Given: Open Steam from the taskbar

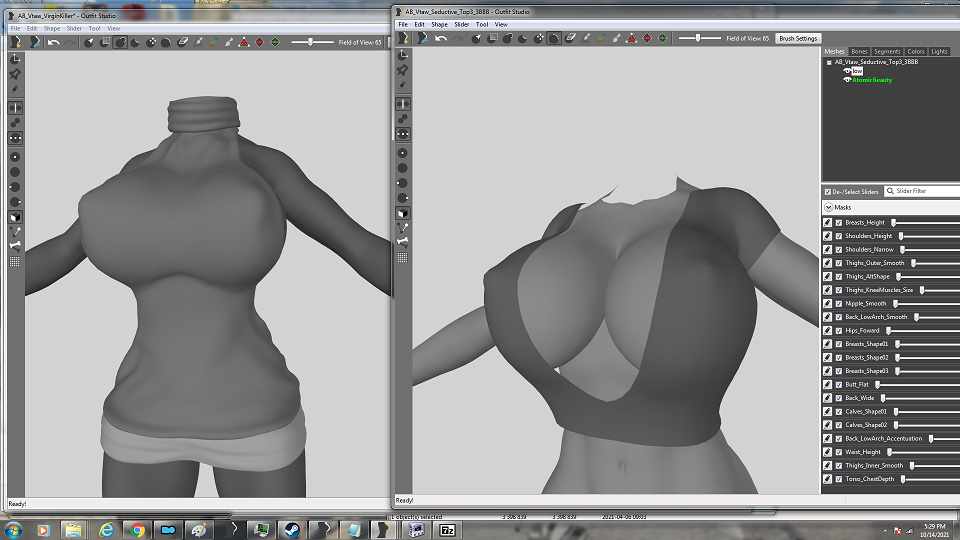Looking at the screenshot, I should coord(291,530).
